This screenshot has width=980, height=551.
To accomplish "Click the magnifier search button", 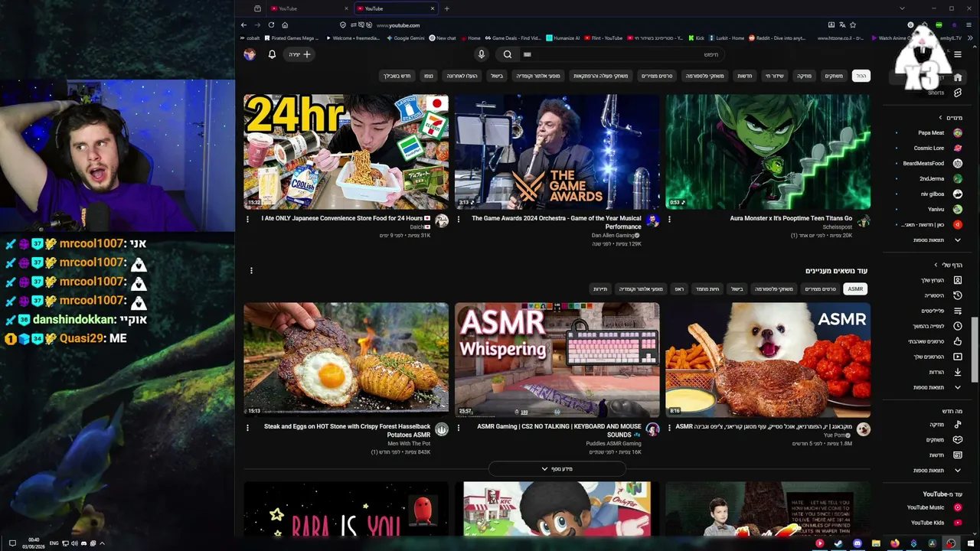I will tap(507, 54).
